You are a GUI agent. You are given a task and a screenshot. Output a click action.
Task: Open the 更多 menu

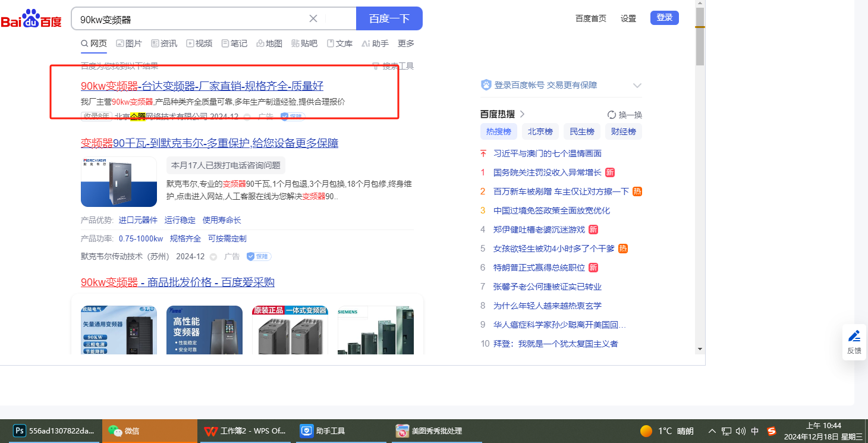[x=406, y=43]
